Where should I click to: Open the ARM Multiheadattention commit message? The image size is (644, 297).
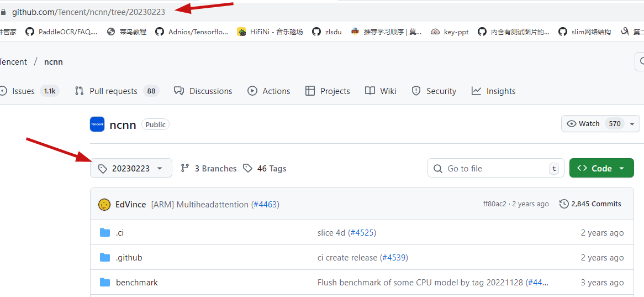point(199,205)
